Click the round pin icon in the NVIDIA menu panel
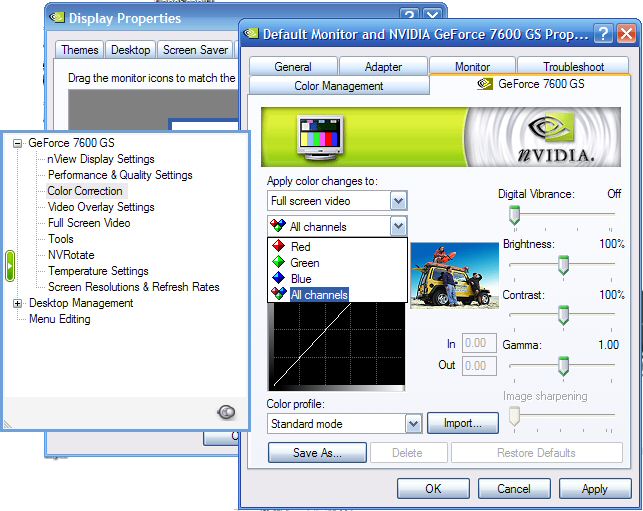 (226, 412)
